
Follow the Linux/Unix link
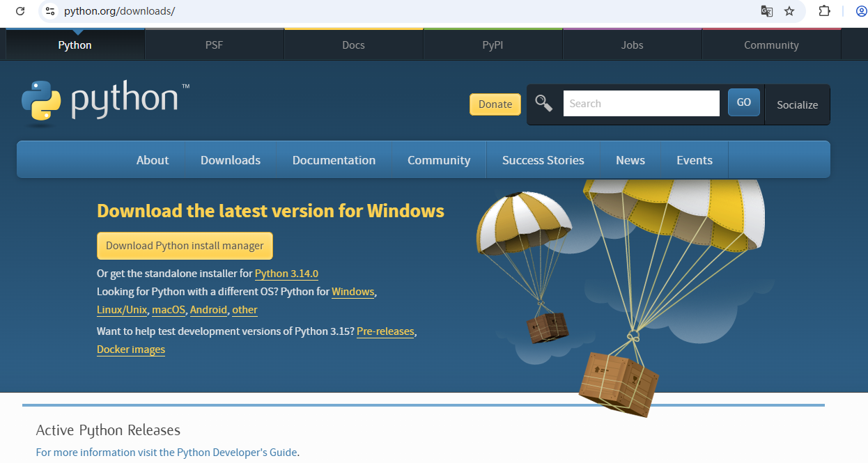[x=122, y=310]
